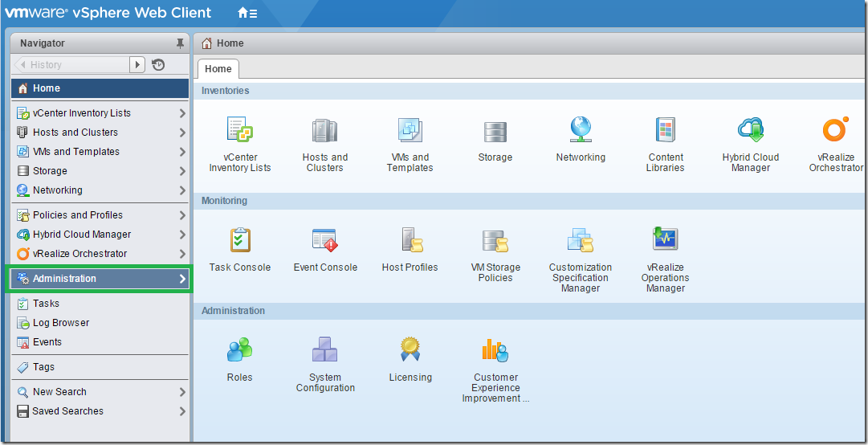This screenshot has width=868, height=445.
Task: Open the vRealize Operations Manager icon
Action: (x=666, y=239)
